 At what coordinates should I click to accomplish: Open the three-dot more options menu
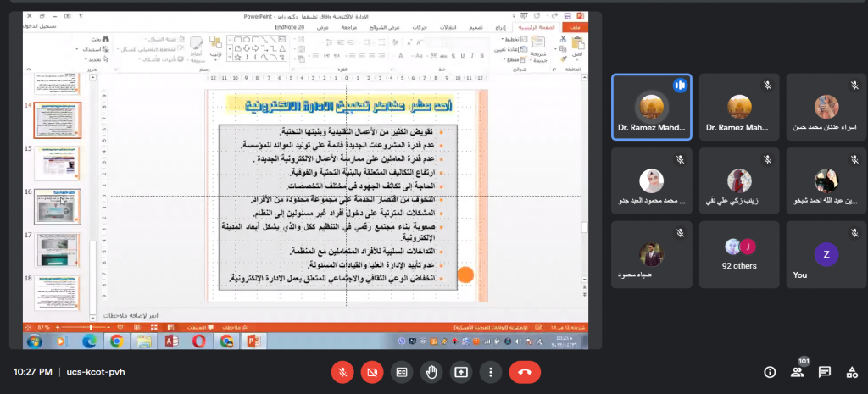tap(491, 371)
